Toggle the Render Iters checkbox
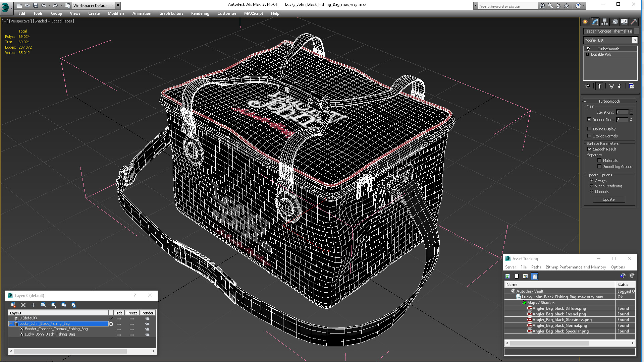Screen dimensions: 644x362 coord(589,120)
